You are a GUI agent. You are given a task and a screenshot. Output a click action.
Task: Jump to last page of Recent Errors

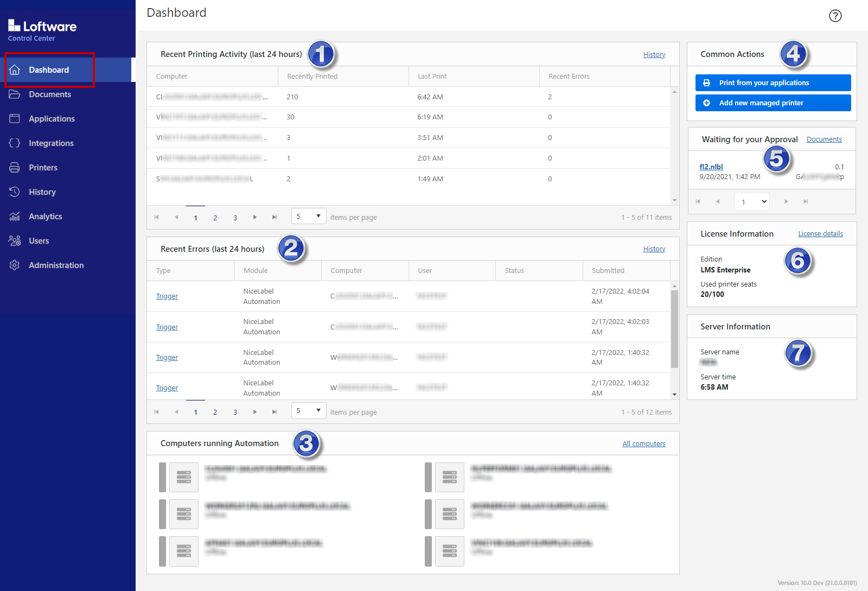click(275, 412)
